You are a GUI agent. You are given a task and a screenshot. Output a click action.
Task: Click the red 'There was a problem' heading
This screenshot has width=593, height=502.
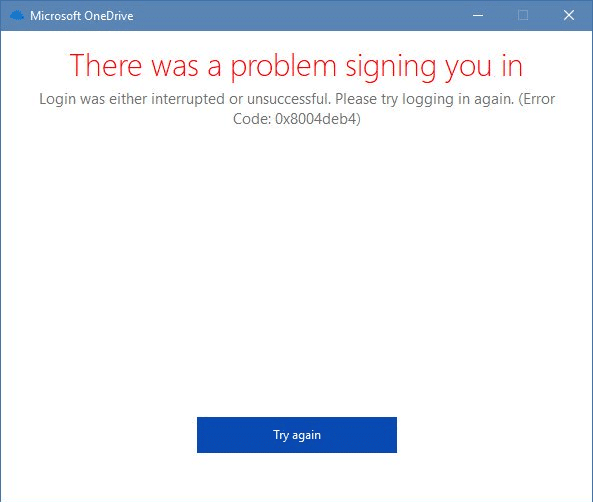click(x=296, y=67)
